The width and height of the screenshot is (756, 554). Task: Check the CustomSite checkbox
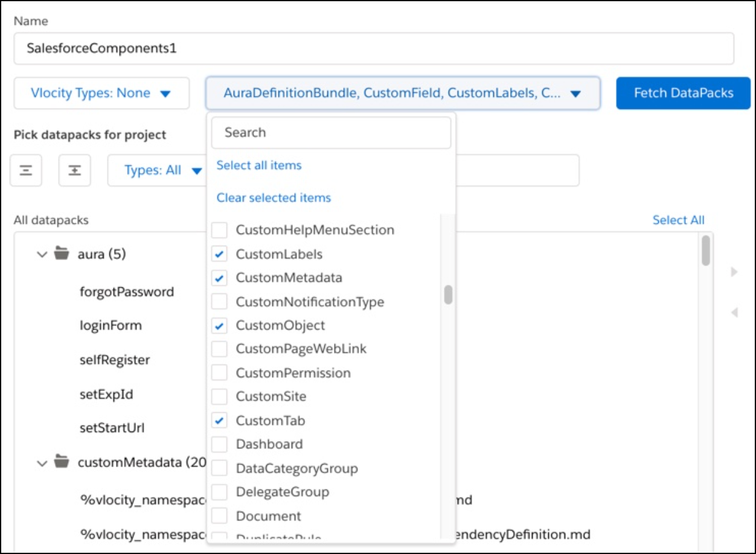(x=220, y=396)
